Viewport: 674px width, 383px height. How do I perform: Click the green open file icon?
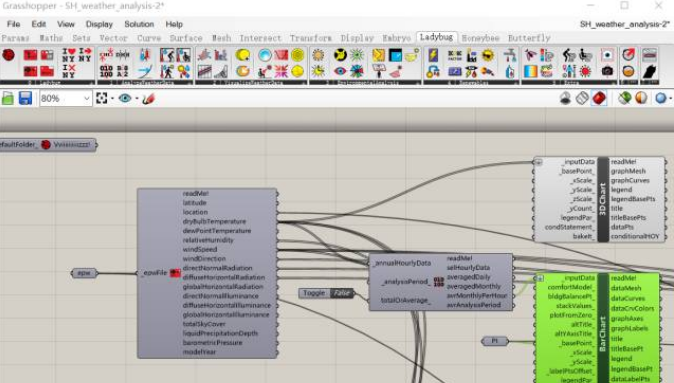point(8,98)
